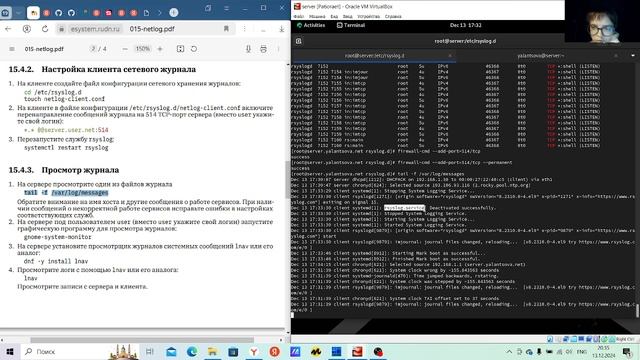
Task: Open browser downloads arrow icon
Action: coord(282,29)
